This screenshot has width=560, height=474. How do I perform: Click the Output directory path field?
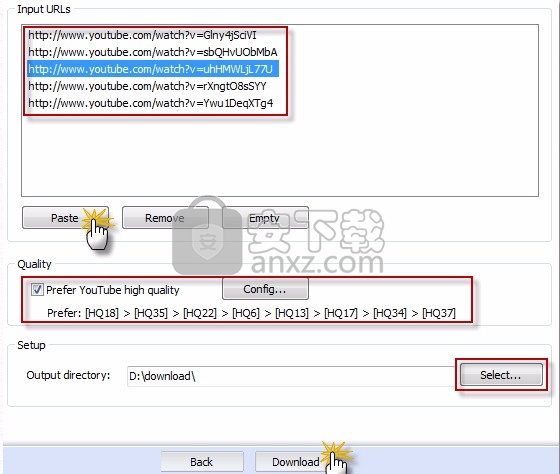pyautogui.click(x=291, y=376)
